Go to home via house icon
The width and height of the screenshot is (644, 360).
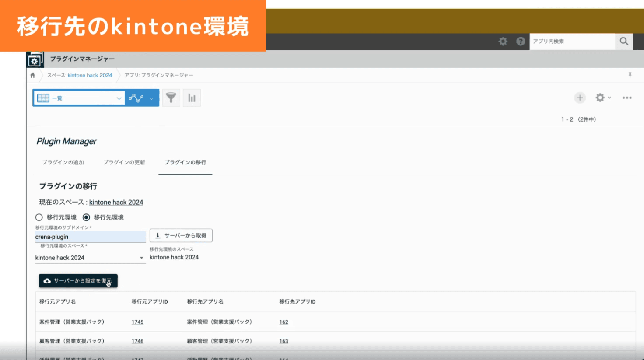point(32,75)
